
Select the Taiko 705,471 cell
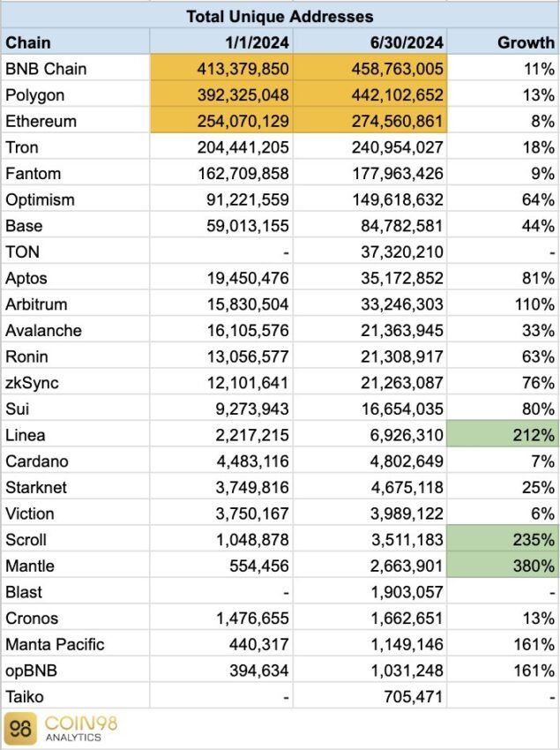[370, 696]
